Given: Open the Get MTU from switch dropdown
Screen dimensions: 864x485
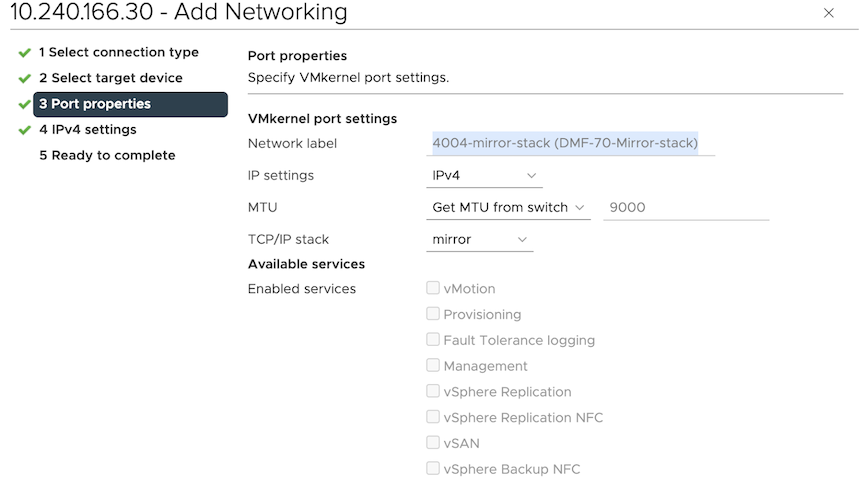Looking at the screenshot, I should pyautogui.click(x=508, y=208).
